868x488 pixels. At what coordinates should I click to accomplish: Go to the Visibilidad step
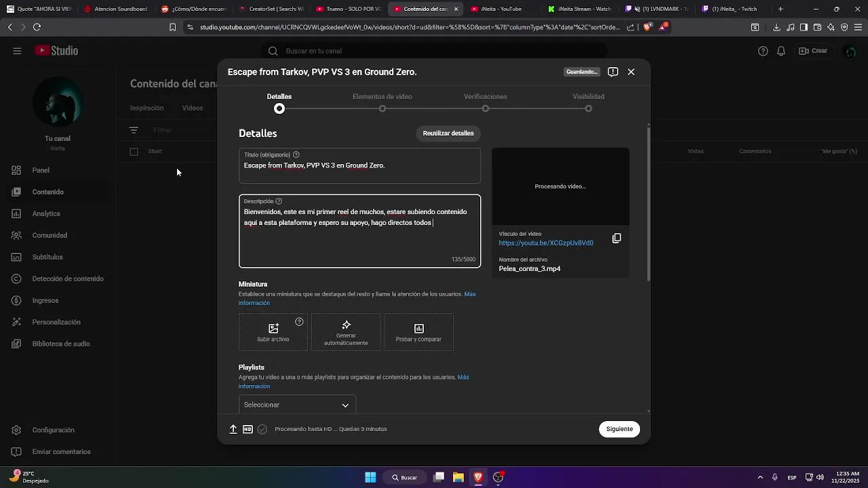[589, 102]
